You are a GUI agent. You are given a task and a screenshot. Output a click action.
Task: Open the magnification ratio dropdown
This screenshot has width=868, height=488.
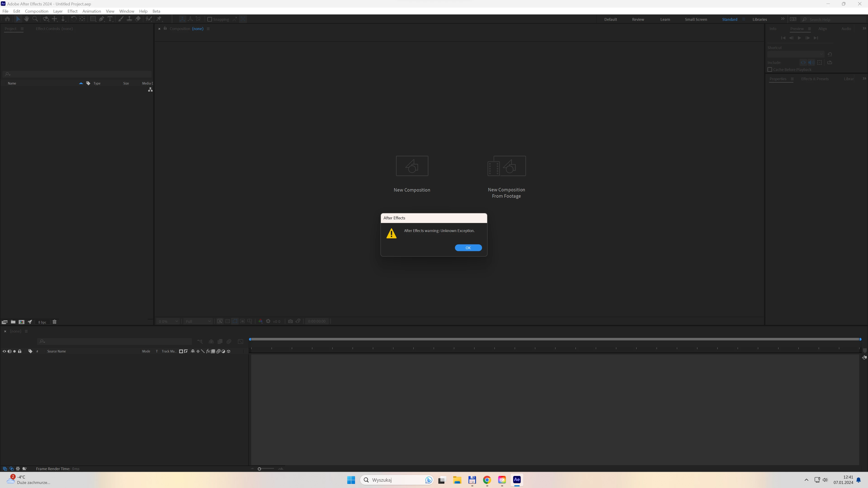pyautogui.click(x=168, y=321)
